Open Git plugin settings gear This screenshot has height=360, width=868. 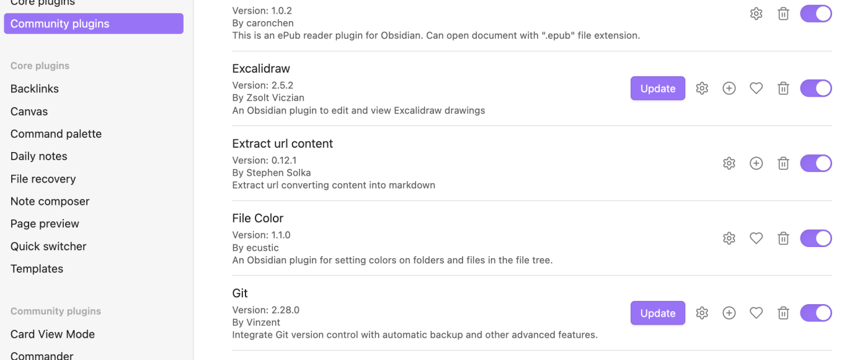[x=702, y=313]
